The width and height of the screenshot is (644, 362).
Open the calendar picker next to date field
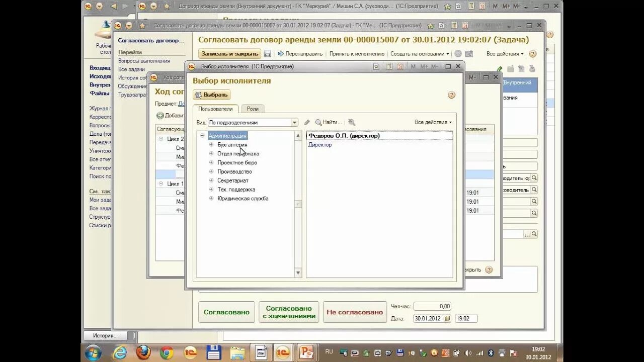[x=448, y=318]
